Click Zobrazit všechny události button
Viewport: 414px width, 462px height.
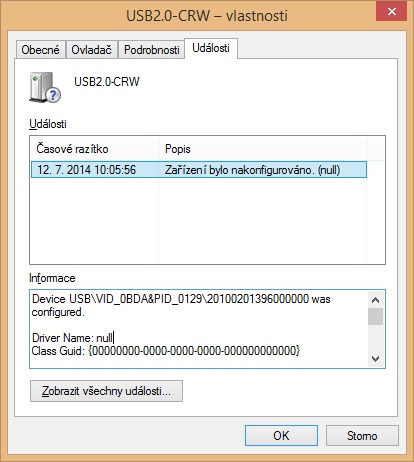(106, 391)
